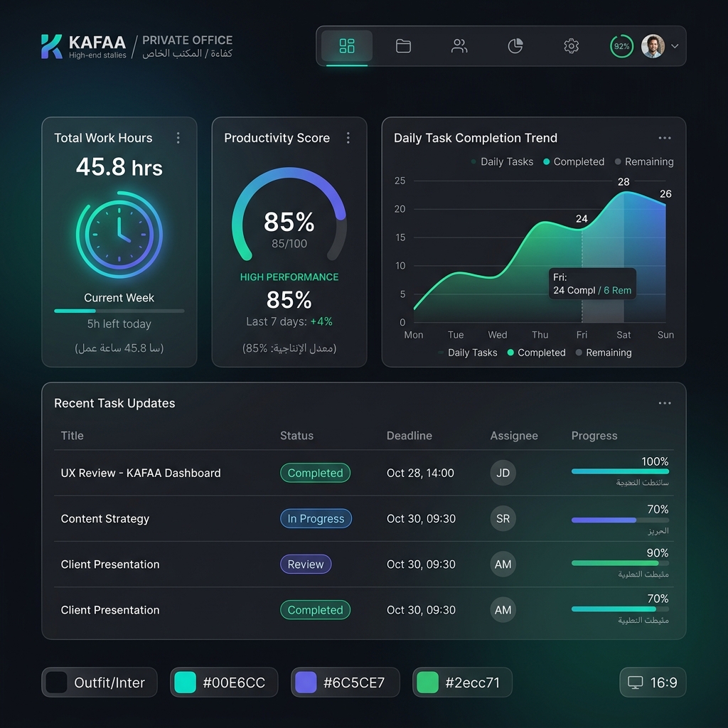
Task: Sort by Status column header
Action: tap(296, 436)
